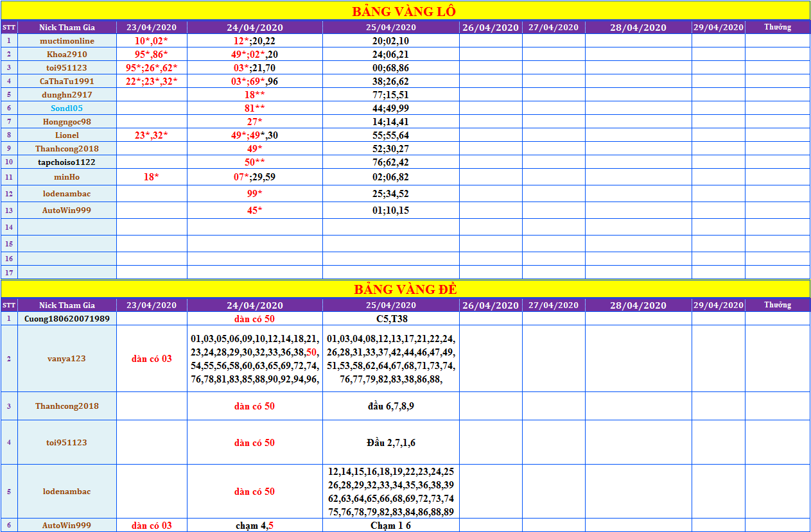The height and width of the screenshot is (532, 811).
Task: Click cell '99*' for lodenambac
Action: pos(255,193)
